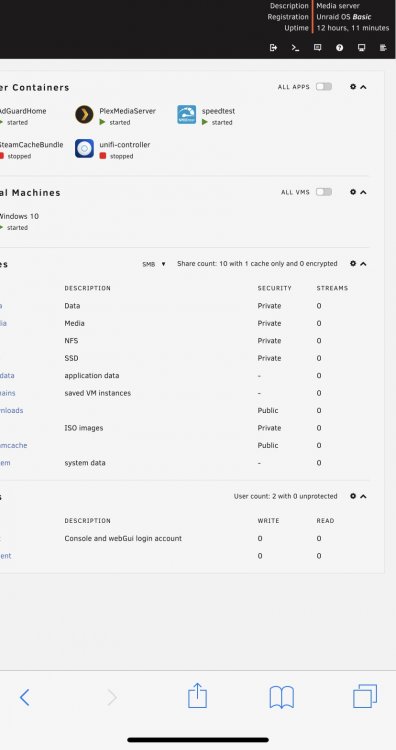Click the logout icon in header
396x750 pixels.
pyautogui.click(x=273, y=47)
